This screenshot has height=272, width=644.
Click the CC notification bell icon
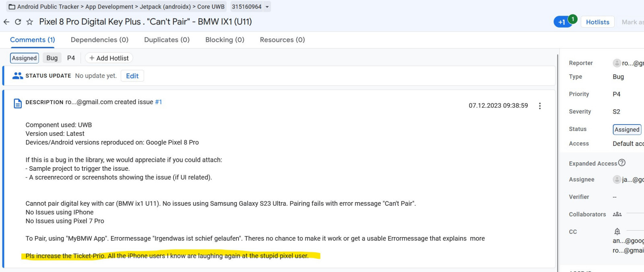tap(617, 231)
